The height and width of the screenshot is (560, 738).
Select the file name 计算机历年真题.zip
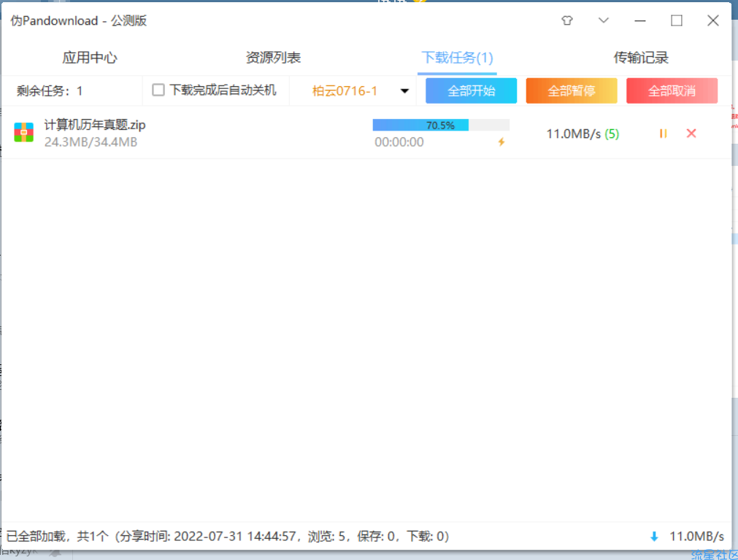pyautogui.click(x=95, y=125)
